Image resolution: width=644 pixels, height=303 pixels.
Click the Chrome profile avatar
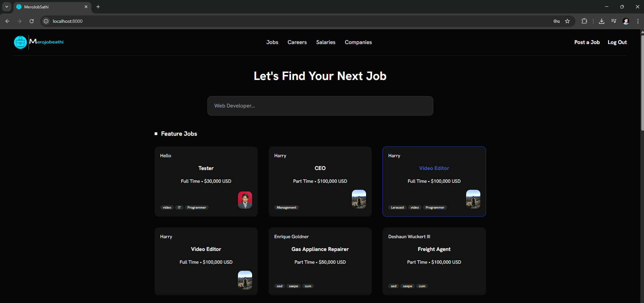pos(626,21)
